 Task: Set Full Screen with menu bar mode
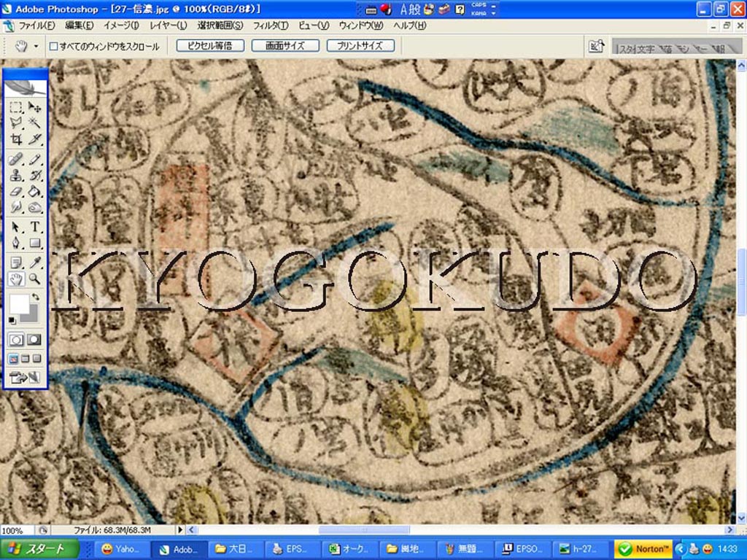pyautogui.click(x=26, y=359)
